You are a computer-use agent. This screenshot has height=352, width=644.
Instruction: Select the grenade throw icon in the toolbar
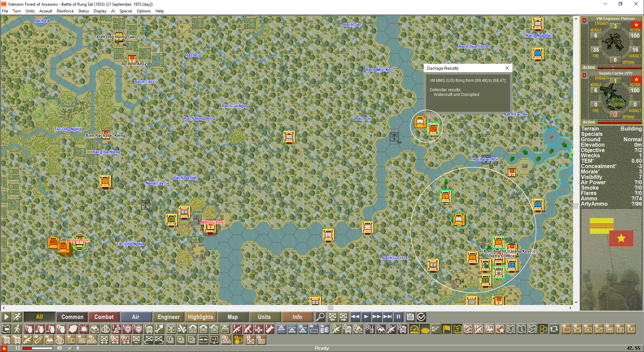coord(28,329)
